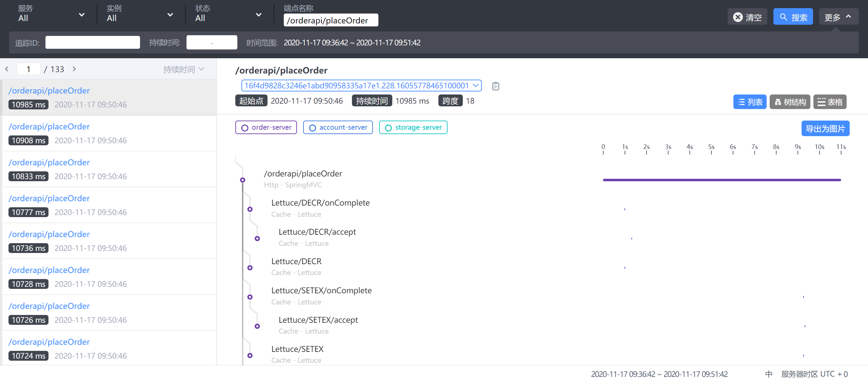868x381 pixels.
Task: Switch to the 列表 view
Action: (750, 102)
